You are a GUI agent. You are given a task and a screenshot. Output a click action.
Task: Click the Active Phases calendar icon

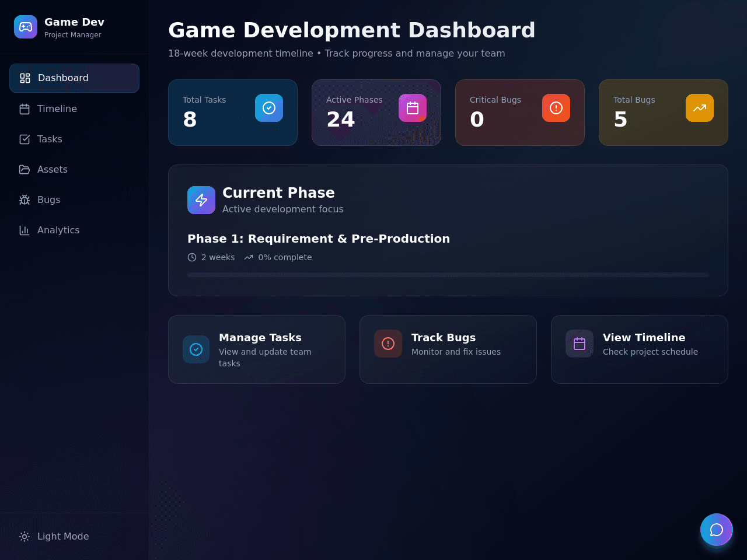coord(413,108)
